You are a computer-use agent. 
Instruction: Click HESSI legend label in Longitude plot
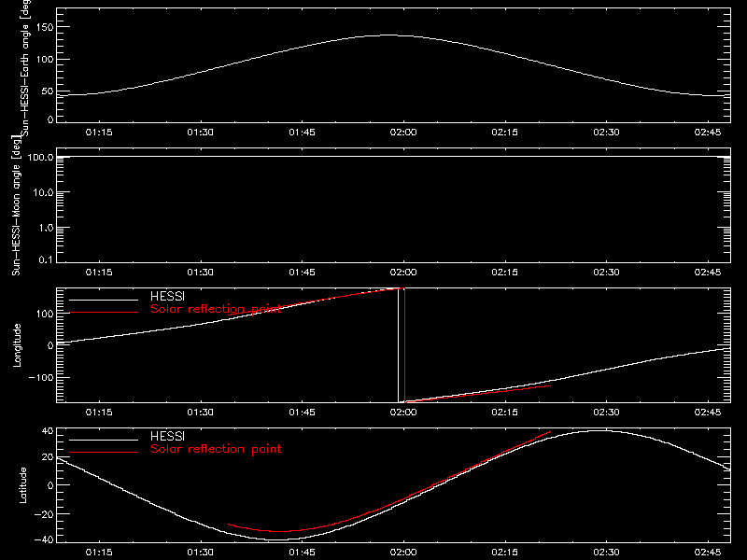coord(167,296)
